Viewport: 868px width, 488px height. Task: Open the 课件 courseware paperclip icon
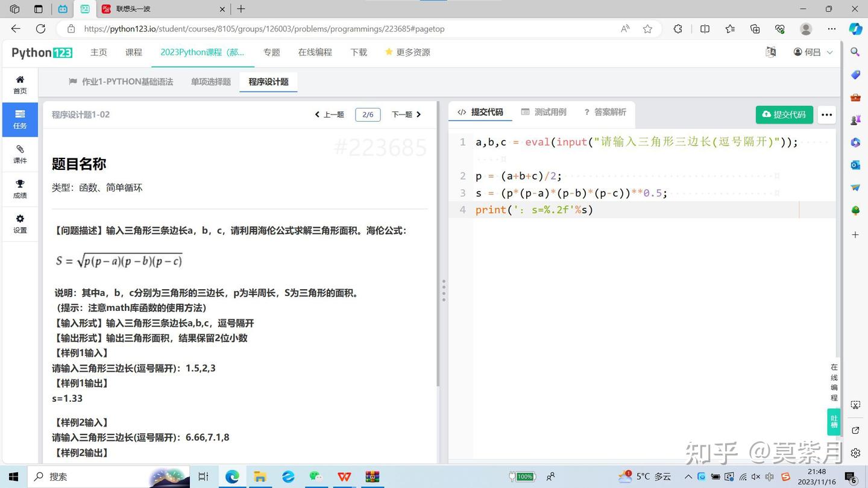20,155
